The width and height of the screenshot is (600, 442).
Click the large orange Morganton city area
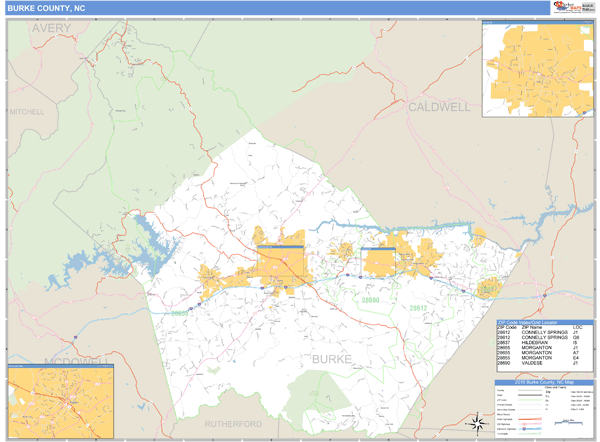pos(280,265)
